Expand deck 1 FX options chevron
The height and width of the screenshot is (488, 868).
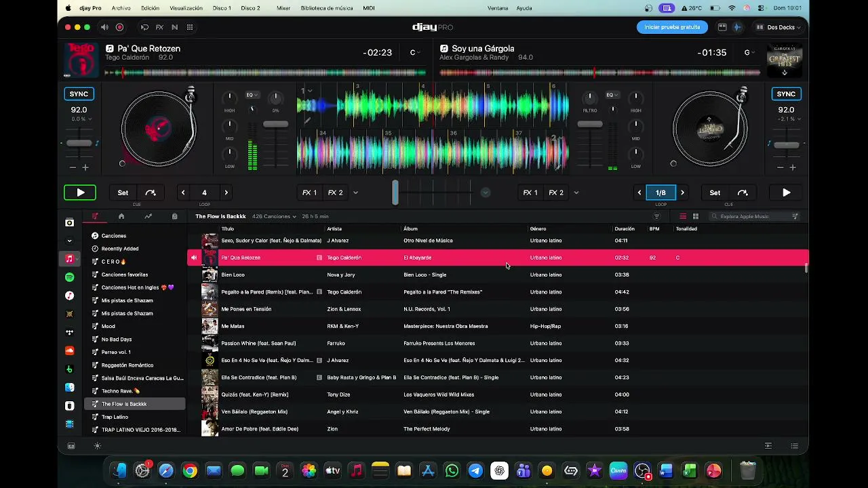[x=355, y=192]
